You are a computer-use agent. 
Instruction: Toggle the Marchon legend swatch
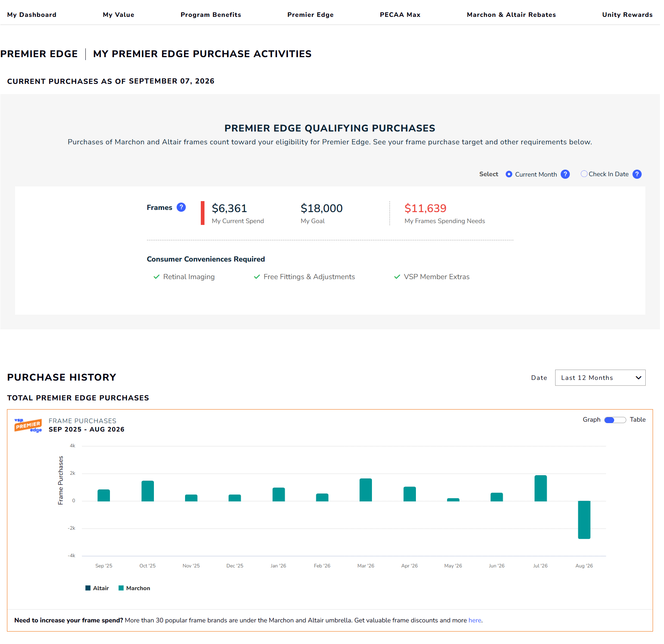[x=121, y=588]
